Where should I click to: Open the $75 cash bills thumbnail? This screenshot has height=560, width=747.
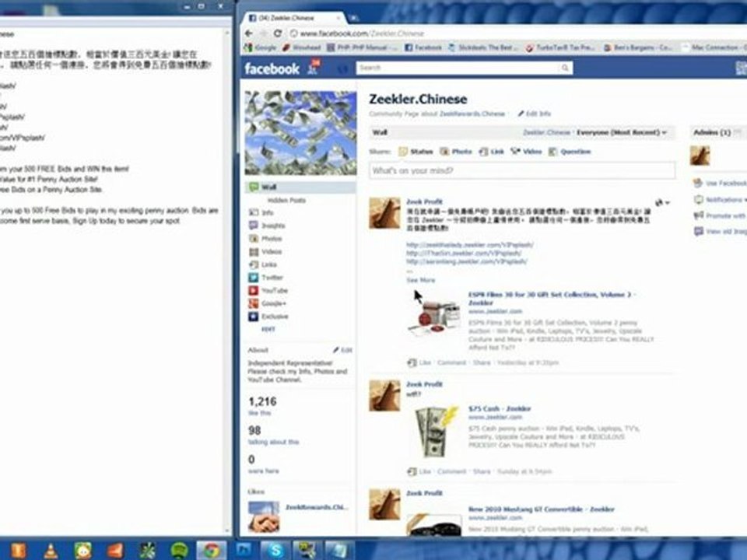click(434, 432)
